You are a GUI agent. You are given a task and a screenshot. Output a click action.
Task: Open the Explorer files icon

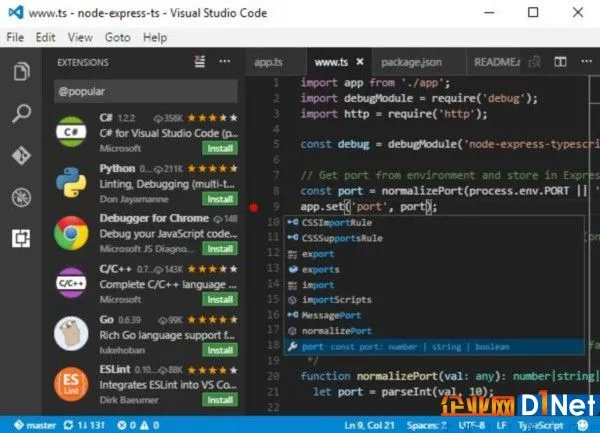(x=21, y=71)
